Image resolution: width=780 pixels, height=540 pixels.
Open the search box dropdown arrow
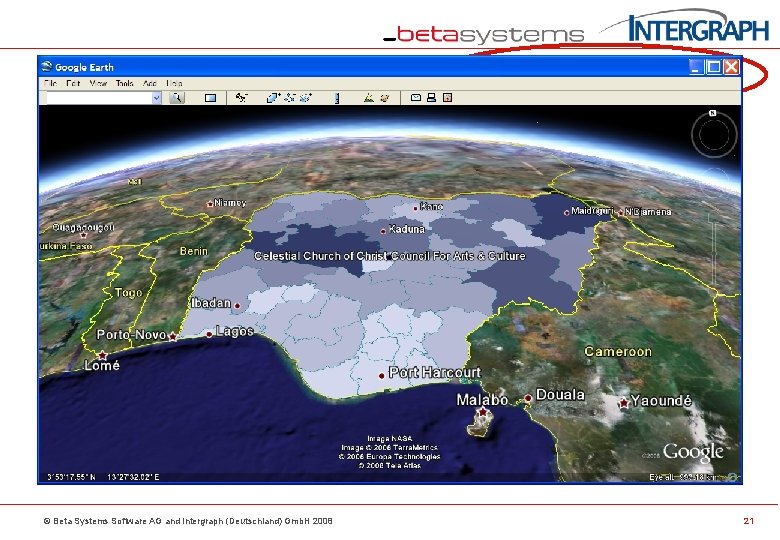(156, 98)
